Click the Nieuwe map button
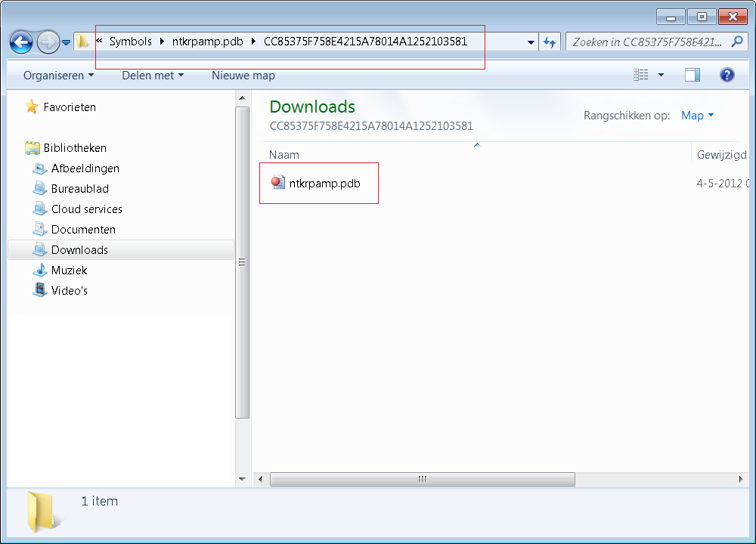756x544 pixels. 243,76
